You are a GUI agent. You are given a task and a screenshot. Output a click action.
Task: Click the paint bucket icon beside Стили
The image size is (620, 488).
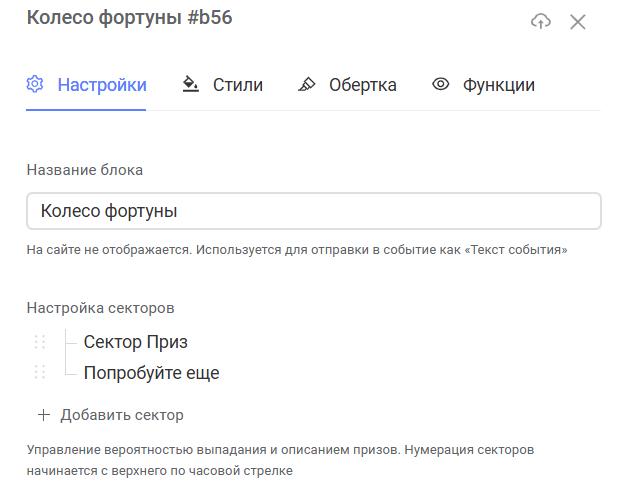(191, 84)
